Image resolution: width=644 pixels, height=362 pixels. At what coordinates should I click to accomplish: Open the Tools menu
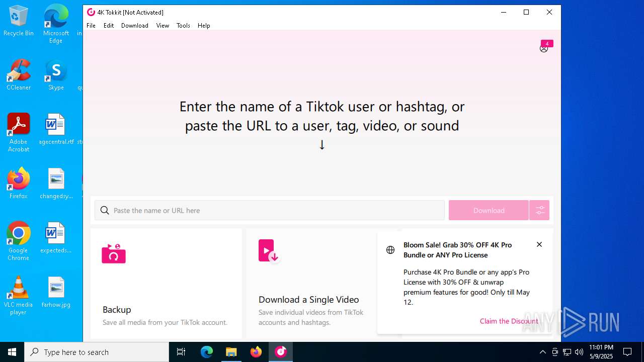tap(183, 25)
